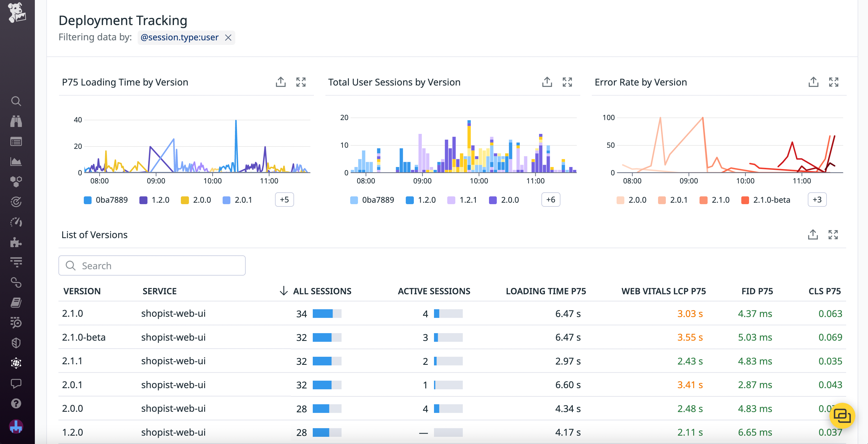
Task: Toggle the 1.2.0 series in P75 Loading Time legend
Action: (154, 200)
